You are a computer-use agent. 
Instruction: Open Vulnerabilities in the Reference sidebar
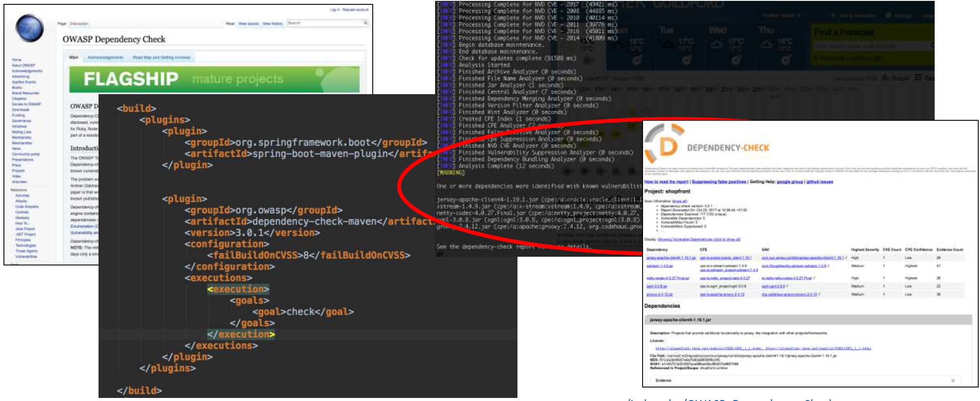tap(26, 257)
